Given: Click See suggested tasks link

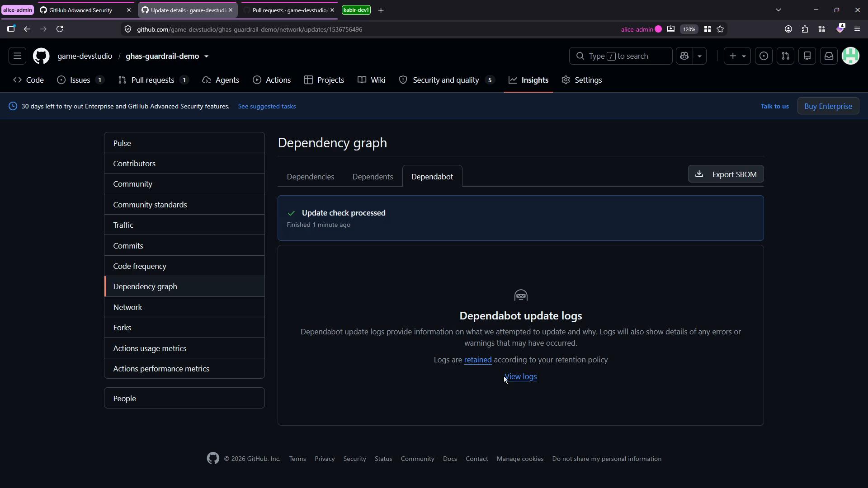Looking at the screenshot, I should pos(267,106).
